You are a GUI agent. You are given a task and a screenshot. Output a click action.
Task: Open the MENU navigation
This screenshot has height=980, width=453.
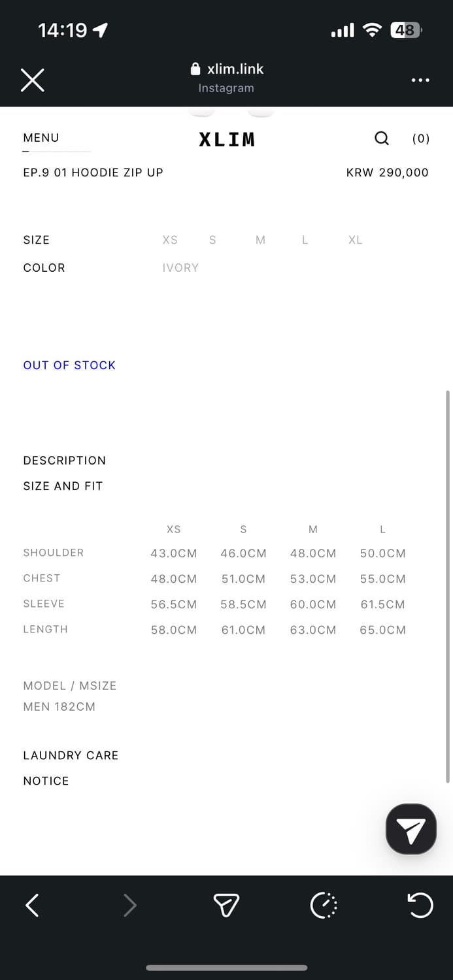[41, 138]
